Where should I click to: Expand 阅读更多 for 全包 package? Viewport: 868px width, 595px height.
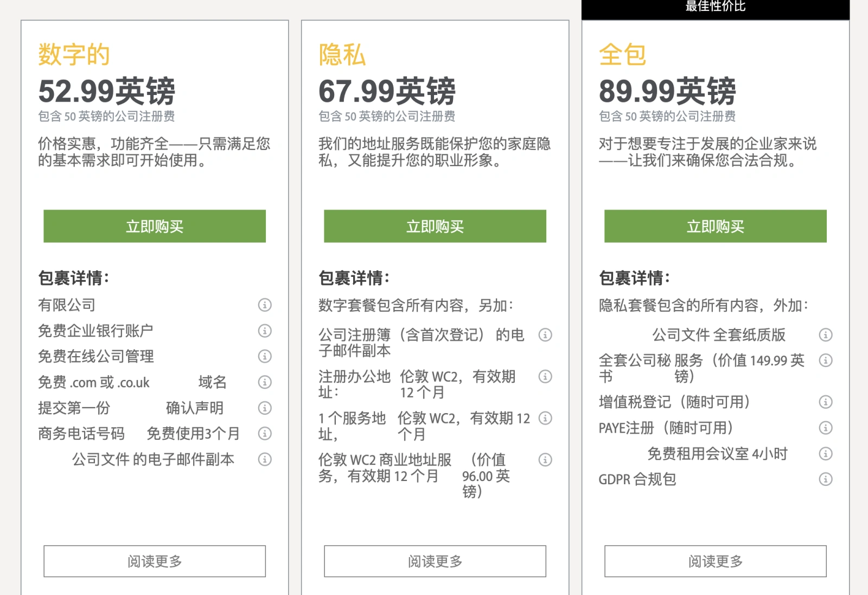pos(716,561)
